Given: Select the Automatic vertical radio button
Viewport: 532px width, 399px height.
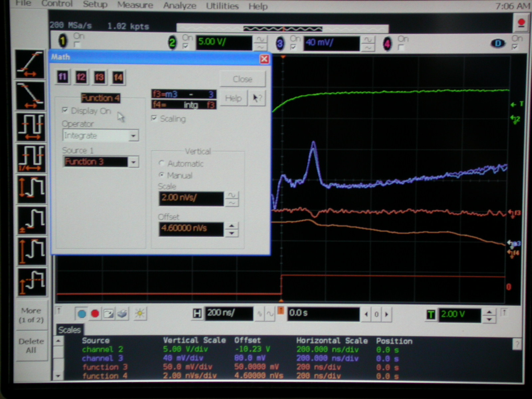Looking at the screenshot, I should [x=162, y=163].
